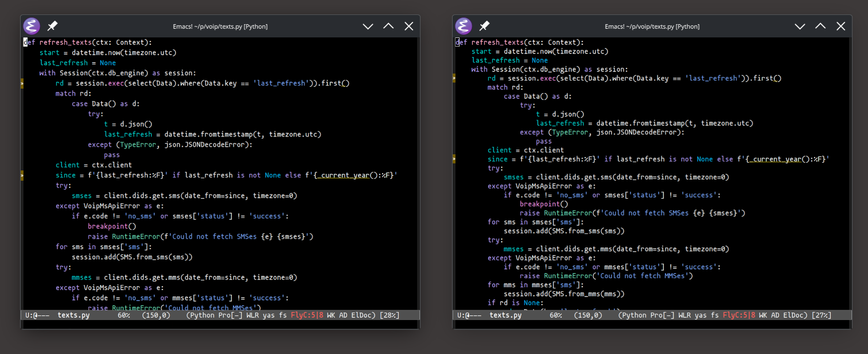Click 'FlyC:5|8' in left window mode line
The height and width of the screenshot is (354, 868).
tap(307, 315)
